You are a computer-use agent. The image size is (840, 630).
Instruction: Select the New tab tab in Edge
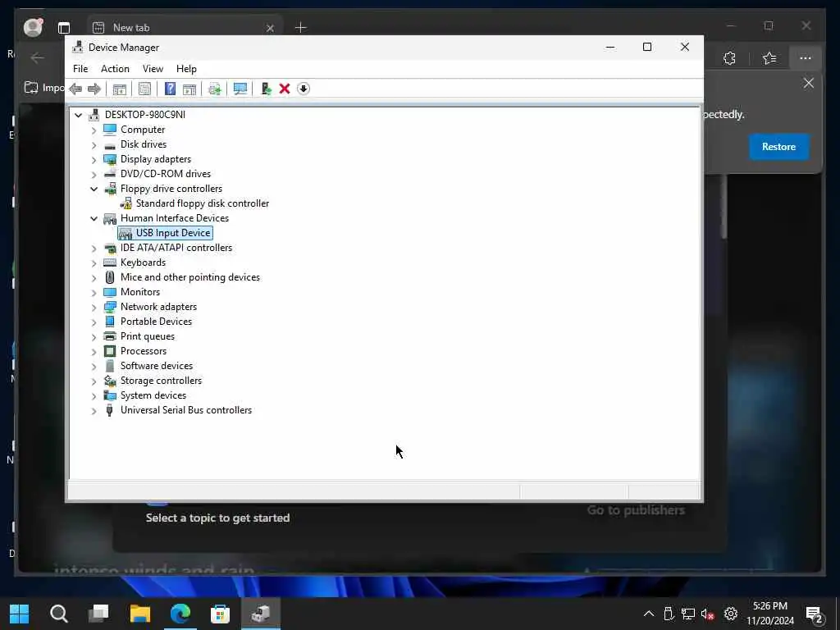185,27
